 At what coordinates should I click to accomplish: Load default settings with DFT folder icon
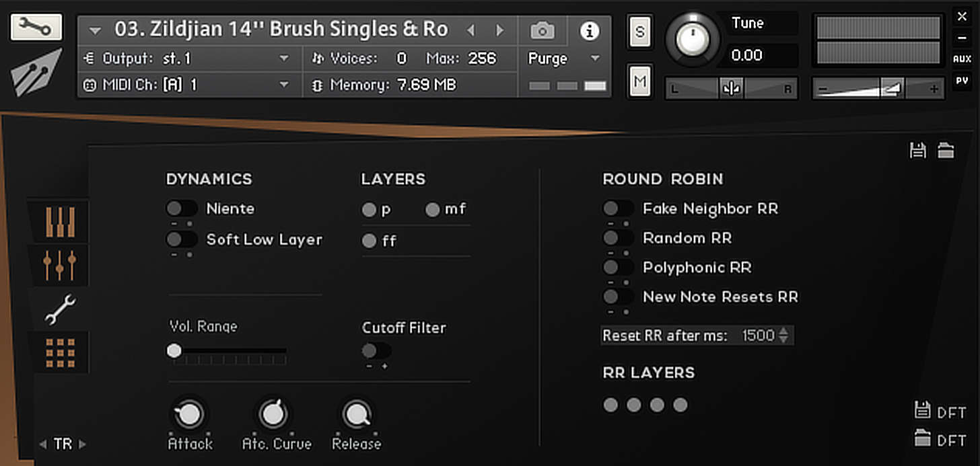pyautogui.click(x=922, y=438)
